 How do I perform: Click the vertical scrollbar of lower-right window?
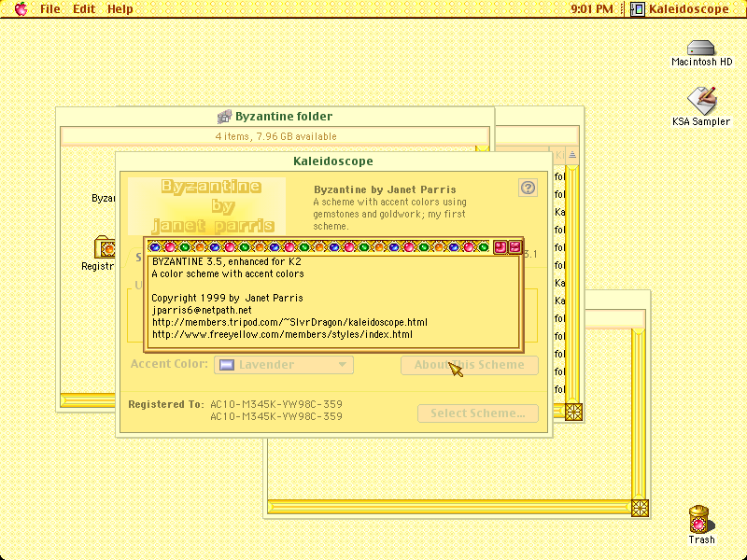639,414
